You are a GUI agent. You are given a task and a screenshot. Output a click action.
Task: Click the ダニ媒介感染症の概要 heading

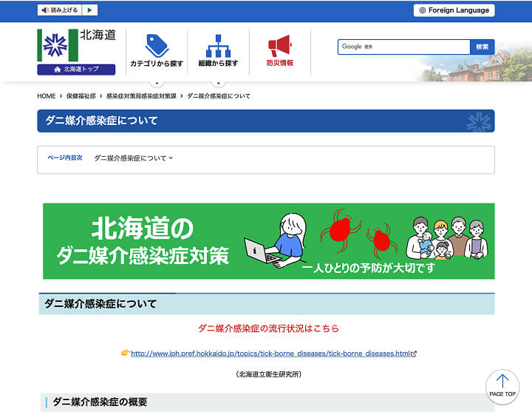pyautogui.click(x=100, y=402)
